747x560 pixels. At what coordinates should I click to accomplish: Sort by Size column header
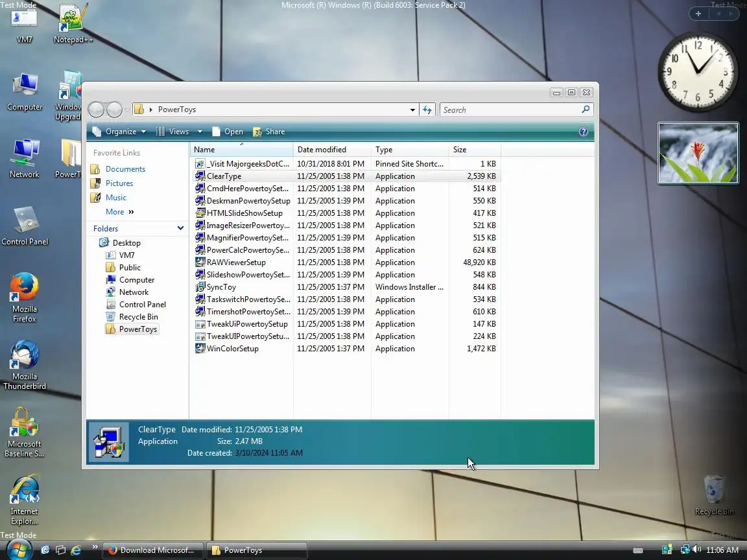(475, 150)
